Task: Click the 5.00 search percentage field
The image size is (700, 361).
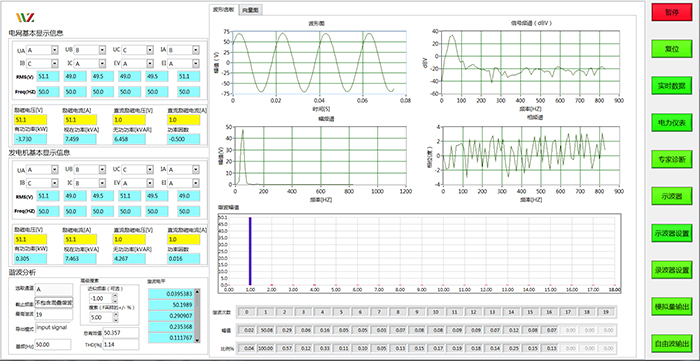Action: pos(100,318)
